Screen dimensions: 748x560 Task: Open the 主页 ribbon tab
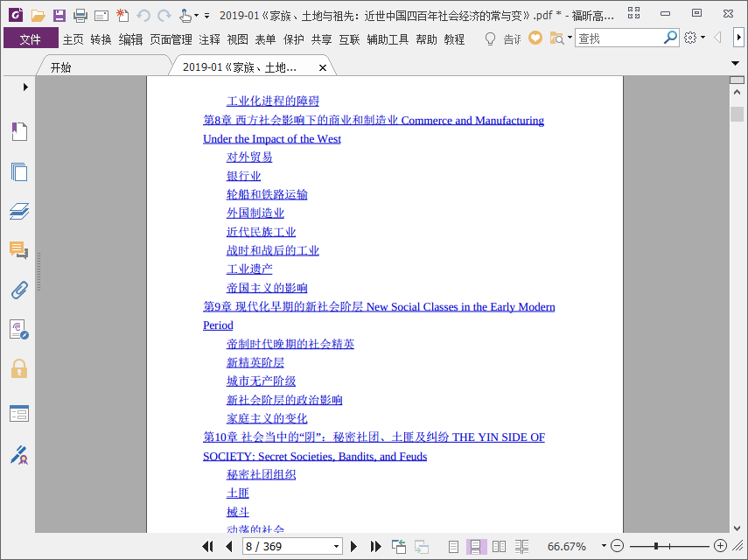[73, 39]
